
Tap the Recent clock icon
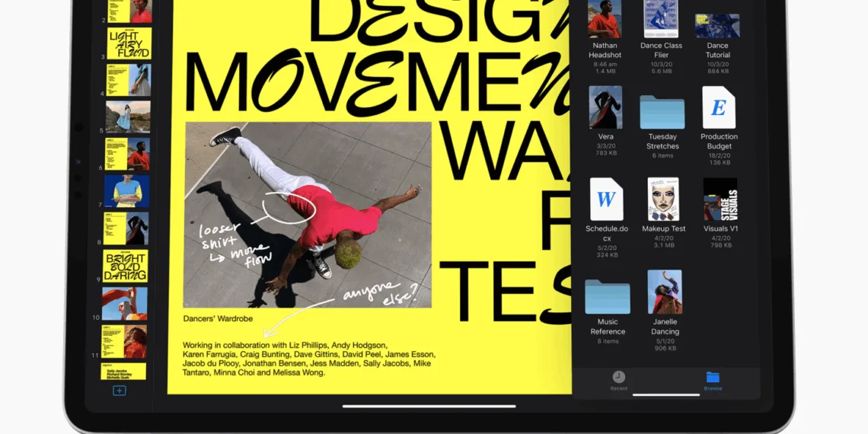pyautogui.click(x=619, y=377)
